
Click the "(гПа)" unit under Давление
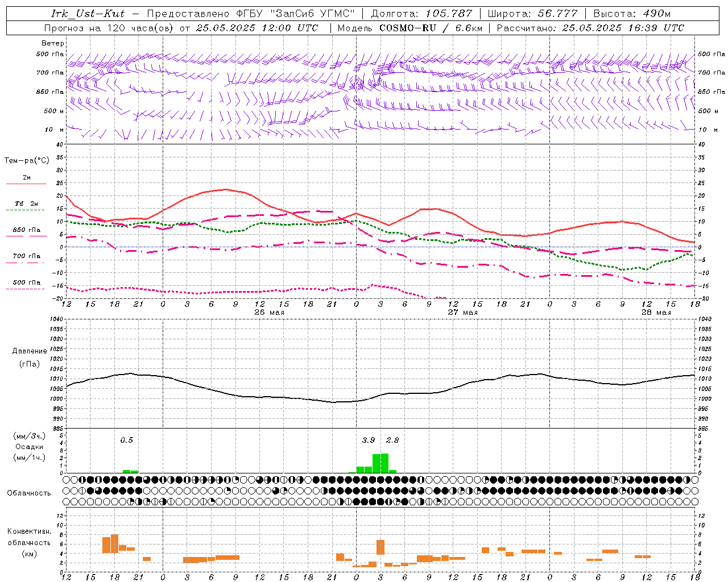coord(29,364)
